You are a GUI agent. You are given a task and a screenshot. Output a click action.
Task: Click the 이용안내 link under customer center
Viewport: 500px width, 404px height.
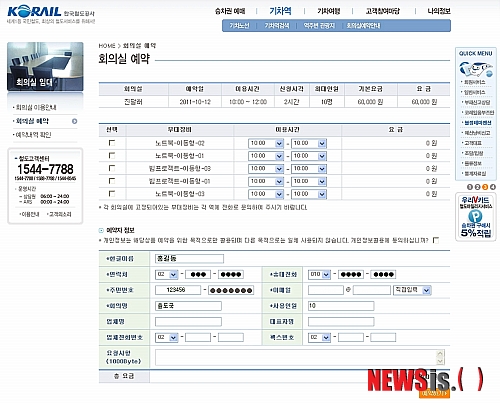coord(30,214)
